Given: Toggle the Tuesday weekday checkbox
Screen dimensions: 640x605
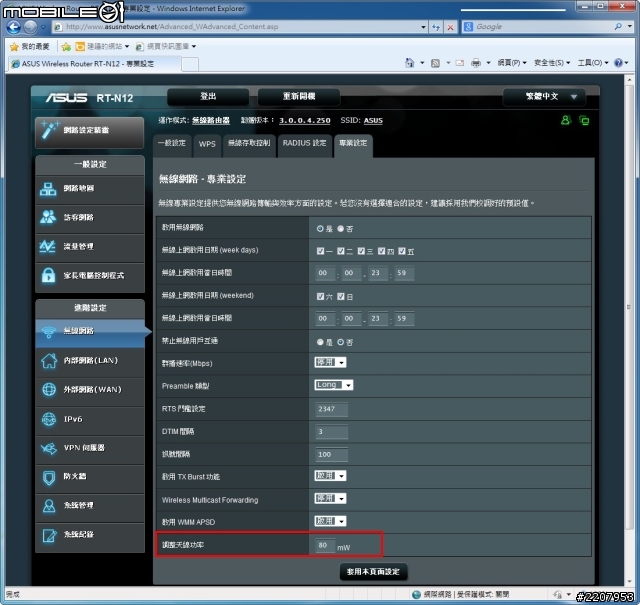Looking at the screenshot, I should coord(341,251).
